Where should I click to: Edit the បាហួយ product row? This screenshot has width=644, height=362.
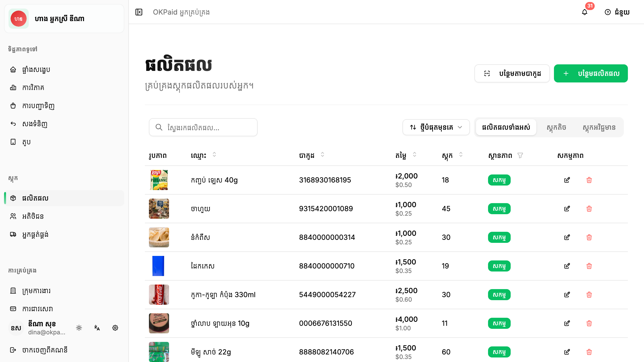tap(567, 209)
